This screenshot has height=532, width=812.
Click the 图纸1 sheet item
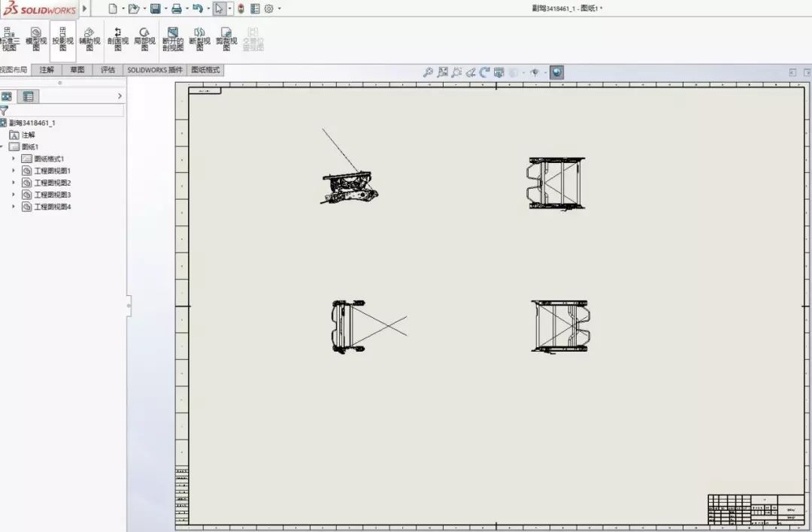[x=30, y=147]
